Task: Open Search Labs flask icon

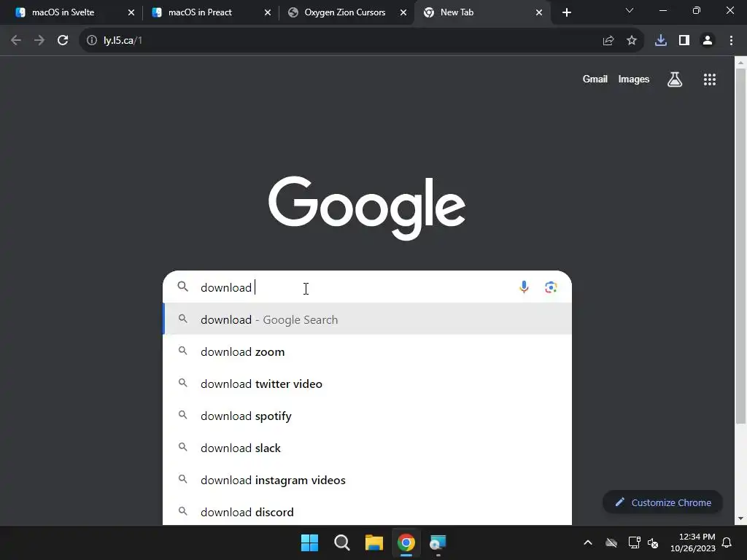Action: point(675,79)
